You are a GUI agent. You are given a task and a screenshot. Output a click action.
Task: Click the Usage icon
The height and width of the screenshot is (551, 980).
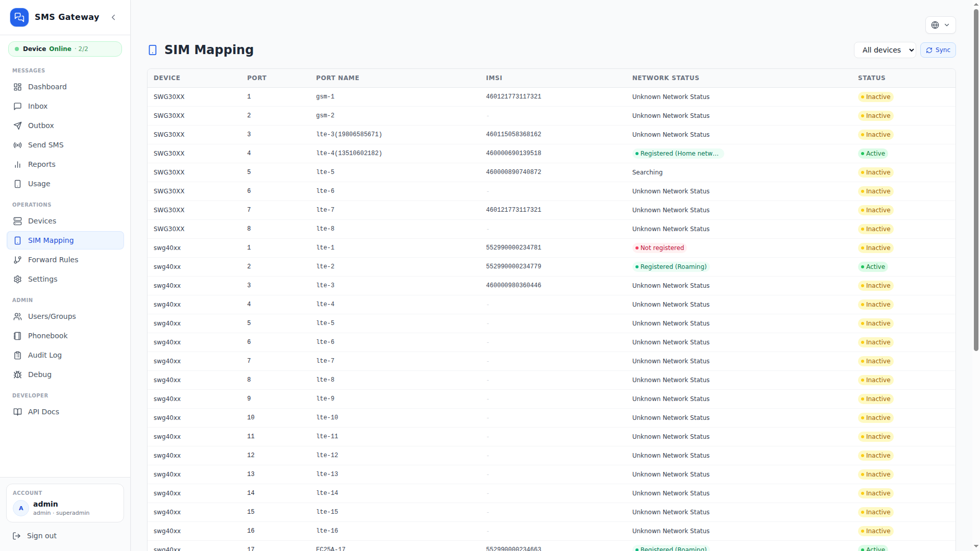[17, 184]
